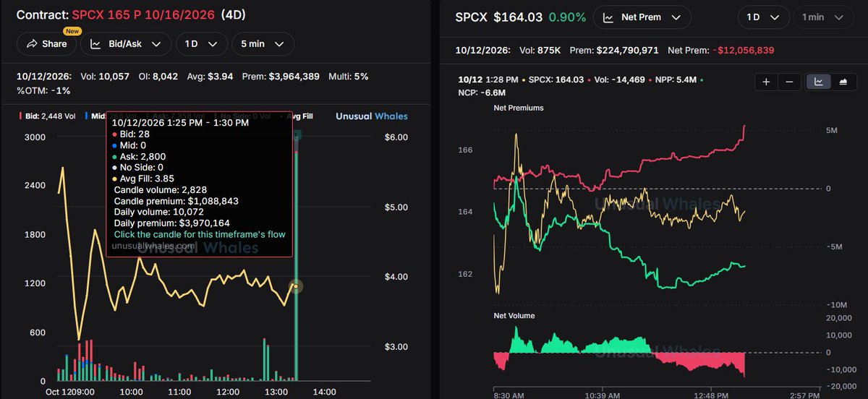Viewport: 868px width, 399px height.
Task: Click the 'Vol: -14,469' hover readout
Action: [620, 80]
